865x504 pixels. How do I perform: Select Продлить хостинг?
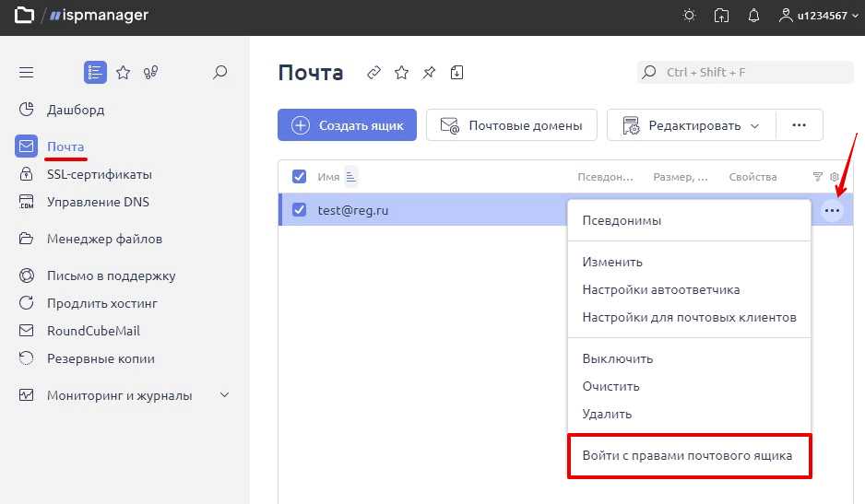pos(102,303)
